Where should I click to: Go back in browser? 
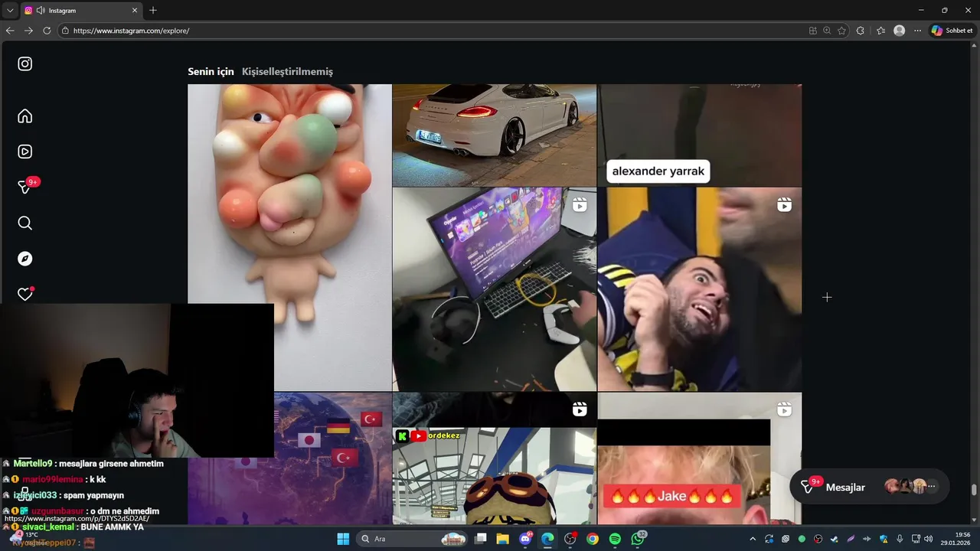coord(10,31)
